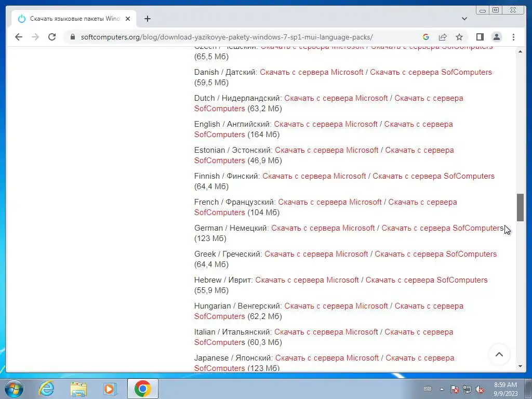Download Greek pack from Microsoft server

[316, 254]
